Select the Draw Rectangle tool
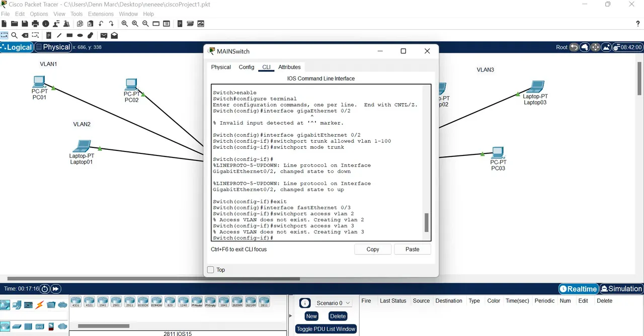The image size is (644, 336). click(70, 35)
